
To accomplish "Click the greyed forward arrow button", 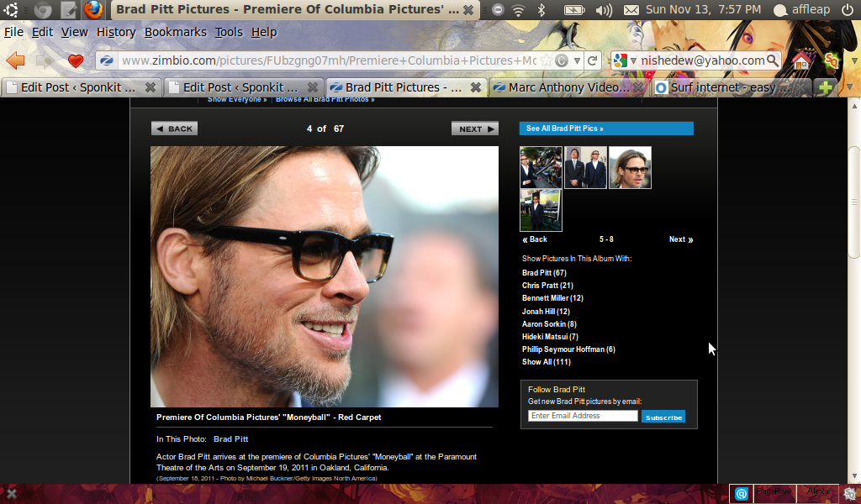I will tap(45, 60).
